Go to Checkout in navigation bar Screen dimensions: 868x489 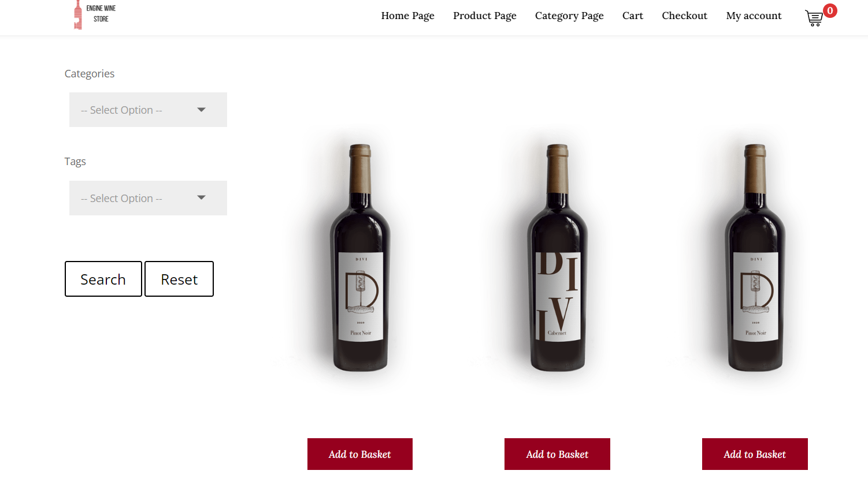[684, 16]
